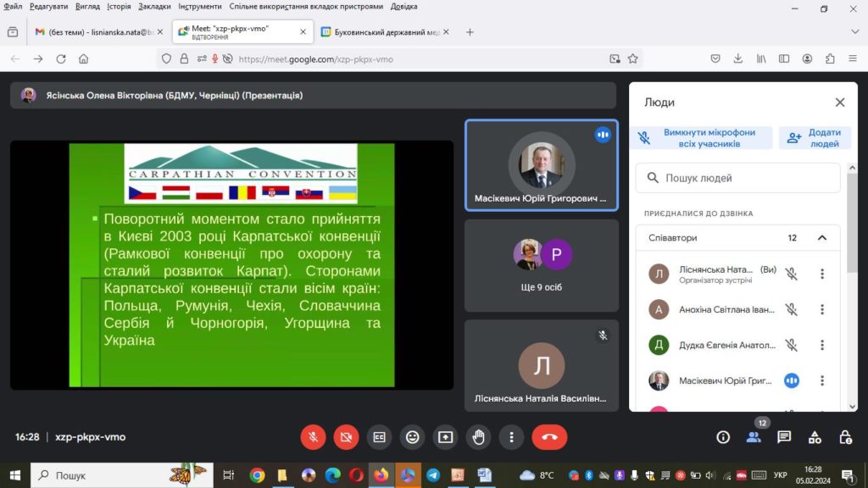Open more options for Анохіна Світлана

click(x=821, y=310)
